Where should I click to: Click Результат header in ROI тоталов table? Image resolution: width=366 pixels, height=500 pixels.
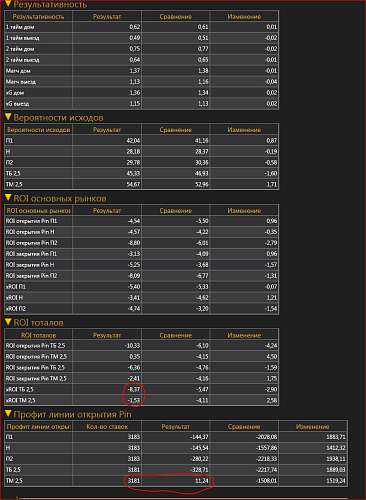pos(107,335)
